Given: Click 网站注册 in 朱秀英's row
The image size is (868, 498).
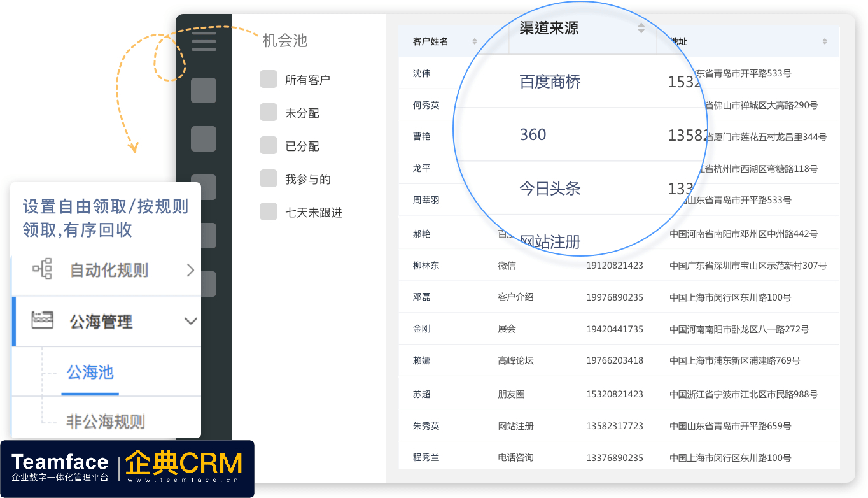Looking at the screenshot, I should (515, 426).
